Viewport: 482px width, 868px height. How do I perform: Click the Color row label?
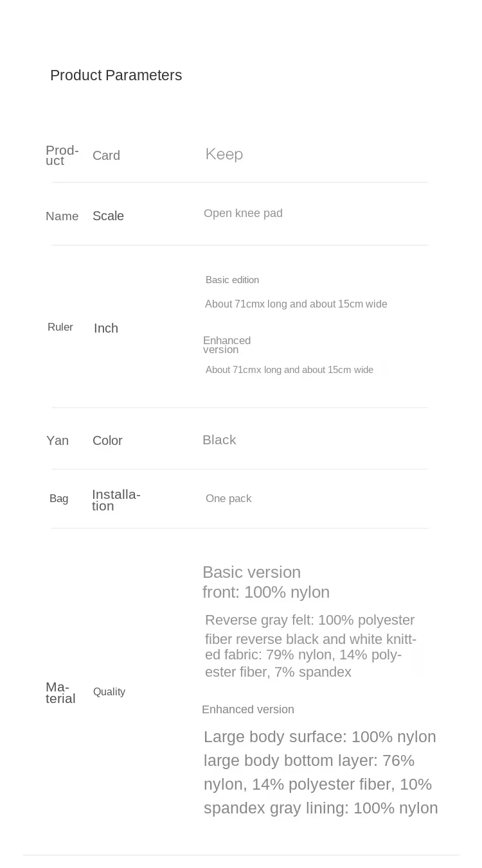(107, 440)
